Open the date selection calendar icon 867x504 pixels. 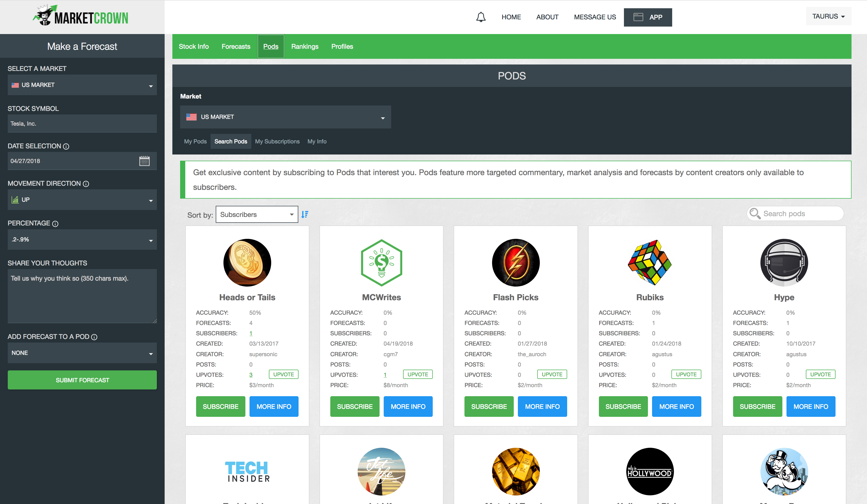point(144,161)
